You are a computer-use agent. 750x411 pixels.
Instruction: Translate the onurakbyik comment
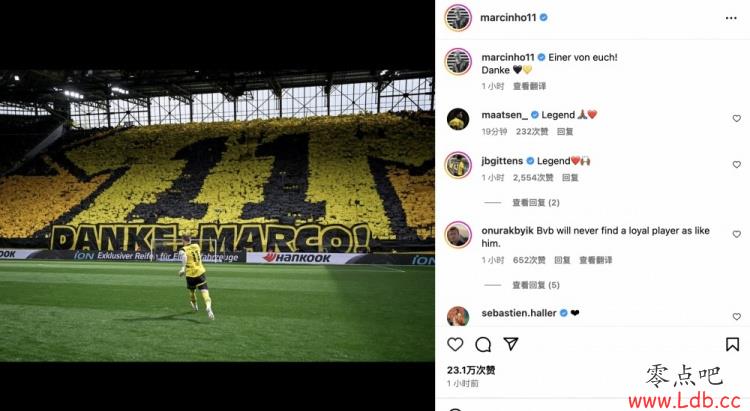point(596,260)
